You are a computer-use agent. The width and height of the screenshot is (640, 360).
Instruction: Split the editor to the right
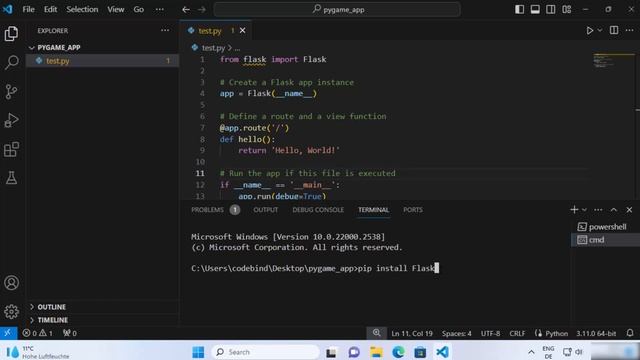pyautogui.click(x=614, y=31)
